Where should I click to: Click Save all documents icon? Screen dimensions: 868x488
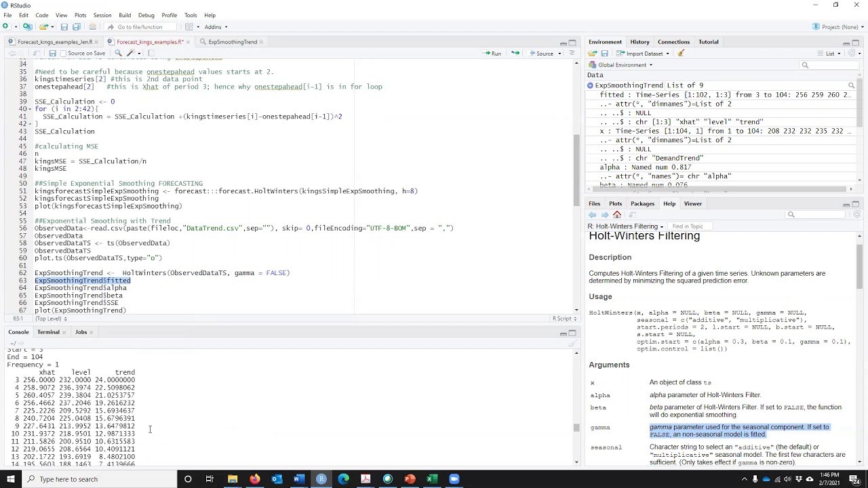tap(77, 26)
